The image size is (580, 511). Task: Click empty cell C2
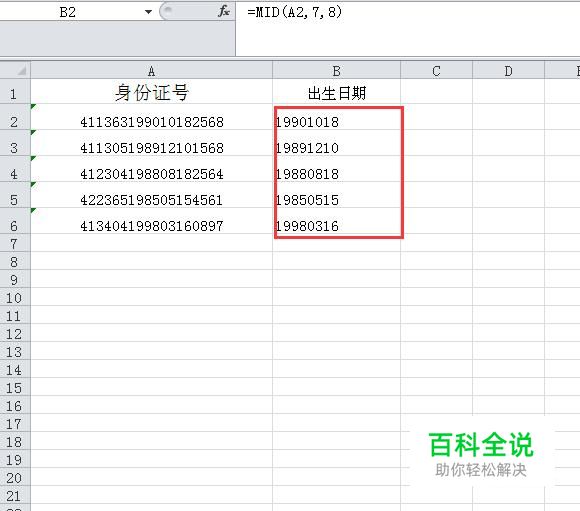436,117
